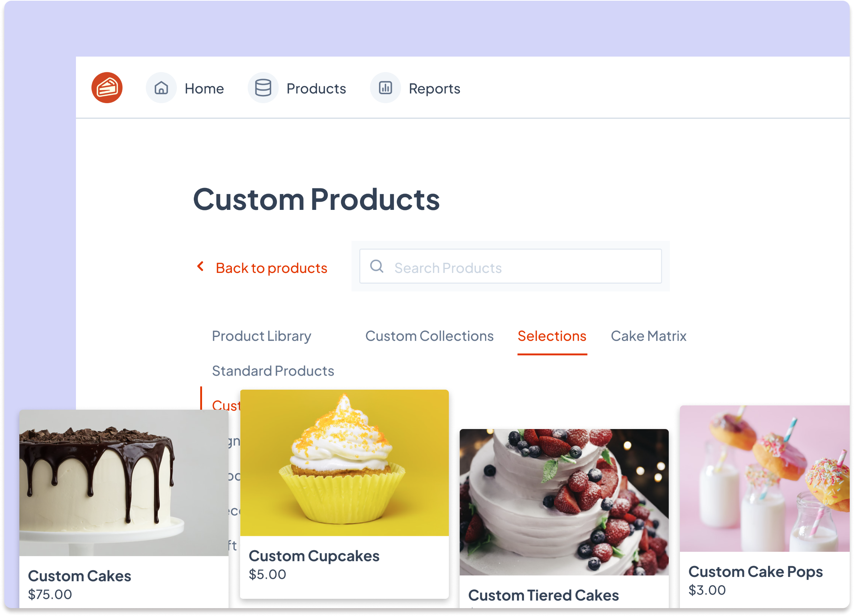Click the active Selections tab
The width and height of the screenshot is (854, 616).
[x=552, y=336]
